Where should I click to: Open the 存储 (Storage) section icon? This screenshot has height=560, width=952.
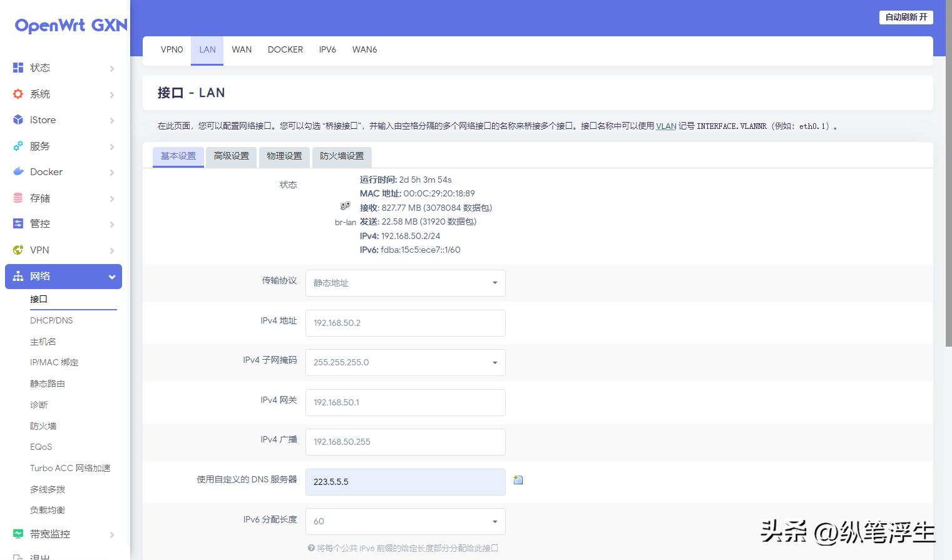[x=17, y=198]
